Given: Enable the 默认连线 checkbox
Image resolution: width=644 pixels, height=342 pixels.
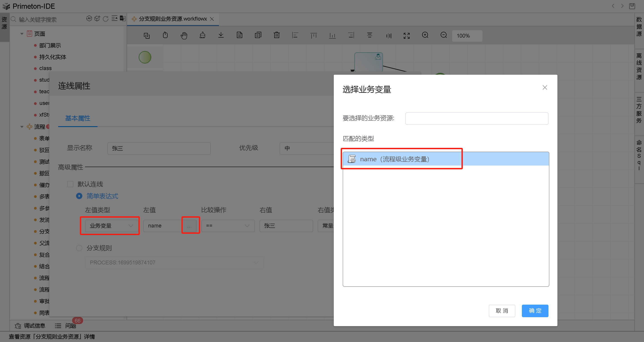Looking at the screenshot, I should (x=70, y=184).
